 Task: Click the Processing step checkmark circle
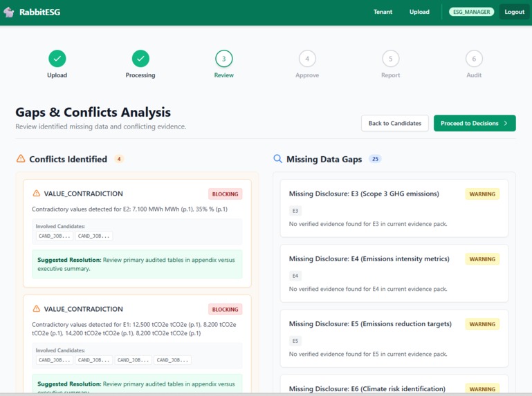tap(140, 59)
